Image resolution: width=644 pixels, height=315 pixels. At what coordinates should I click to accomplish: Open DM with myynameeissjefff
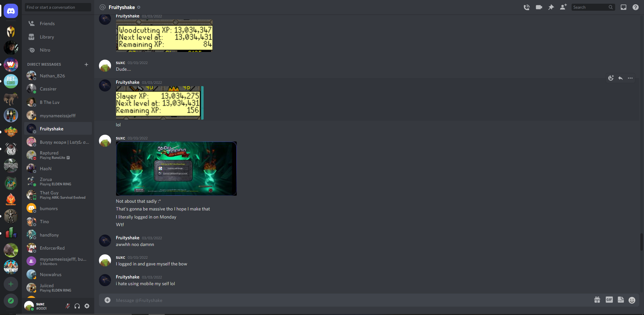pyautogui.click(x=58, y=116)
